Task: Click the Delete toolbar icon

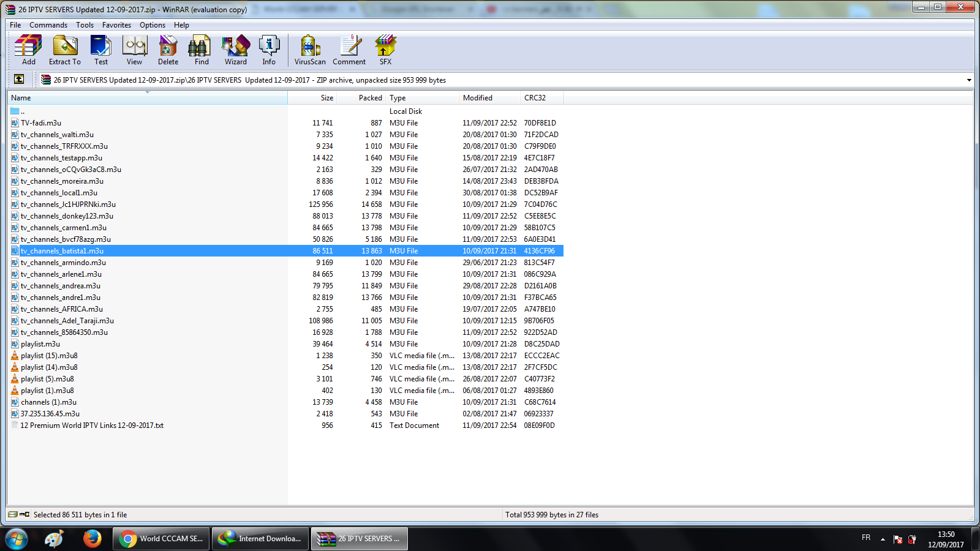Action: coord(168,50)
